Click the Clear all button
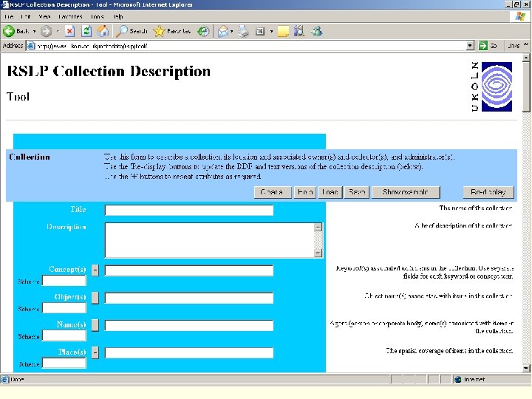This screenshot has height=399, width=532. pos(273,192)
